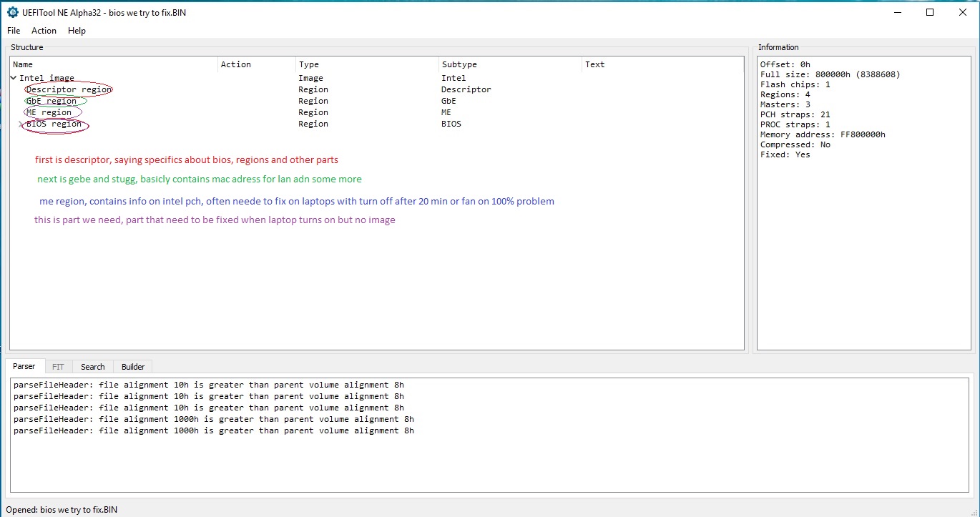The width and height of the screenshot is (980, 517).
Task: Select the GbE region tree item
Action: (x=52, y=101)
